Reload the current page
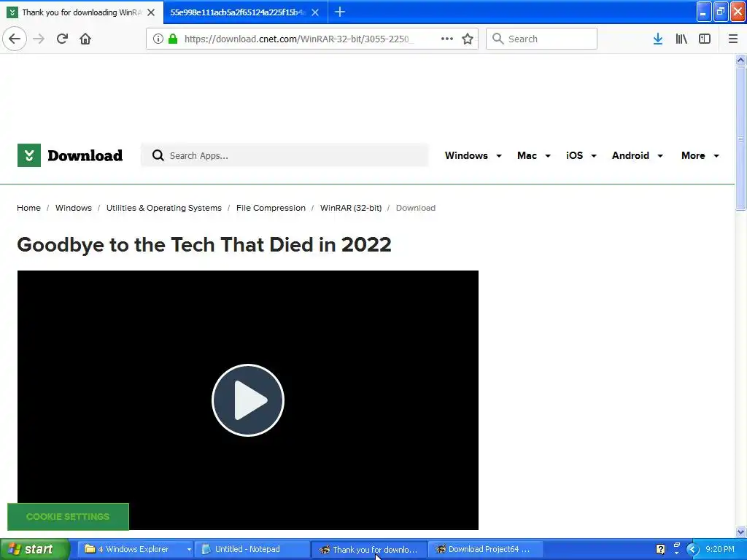The image size is (747, 560). (x=62, y=39)
